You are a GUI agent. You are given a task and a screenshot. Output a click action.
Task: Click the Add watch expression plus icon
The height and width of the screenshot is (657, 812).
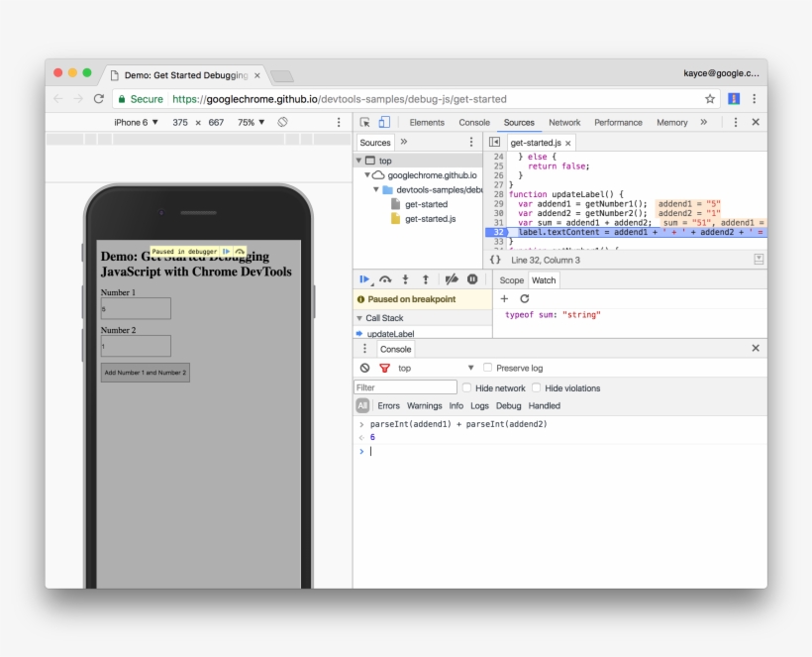(x=504, y=298)
